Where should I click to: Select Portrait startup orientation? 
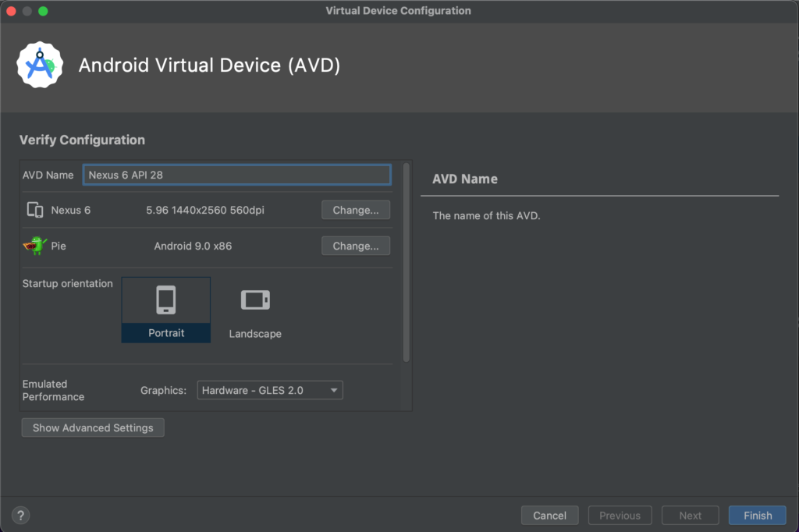tap(166, 310)
